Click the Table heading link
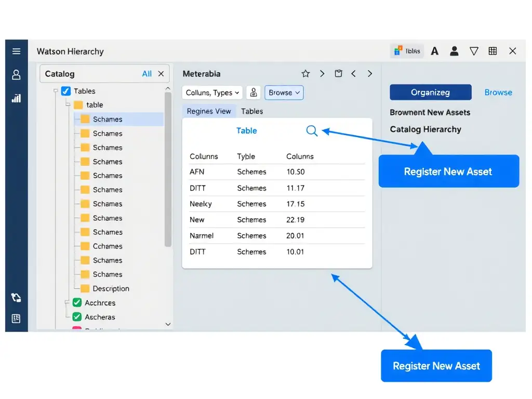532x399 pixels. click(x=247, y=130)
